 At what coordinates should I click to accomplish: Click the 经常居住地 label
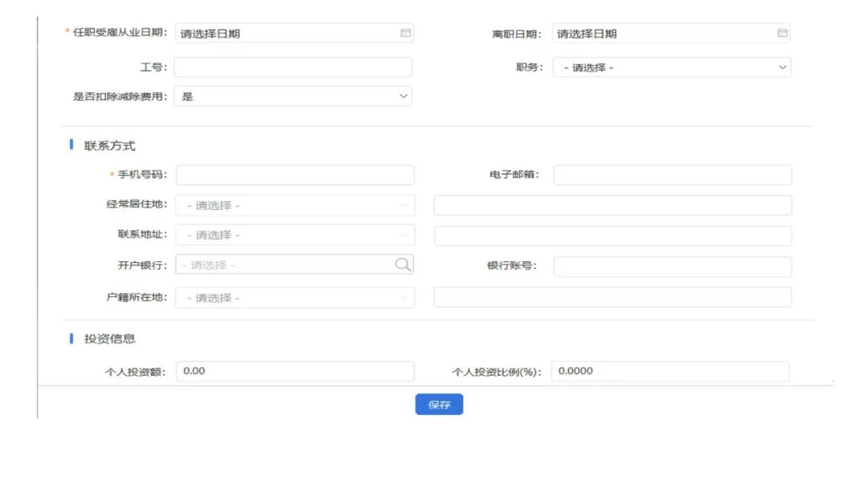tap(136, 203)
